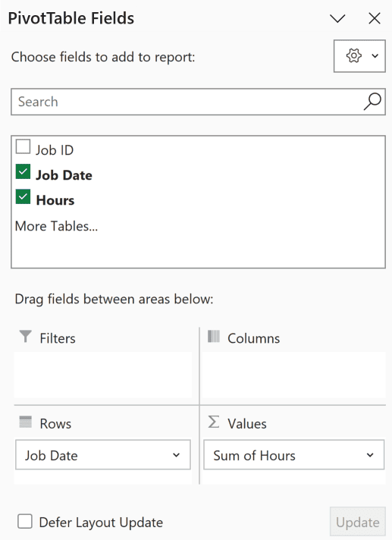The image size is (392, 540).
Task: Check the Job ID field checkbox
Action: click(23, 146)
